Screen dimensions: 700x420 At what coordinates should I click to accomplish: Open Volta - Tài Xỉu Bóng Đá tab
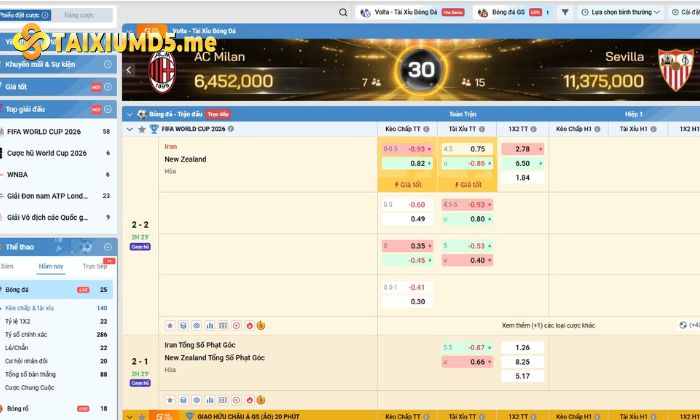click(x=412, y=12)
